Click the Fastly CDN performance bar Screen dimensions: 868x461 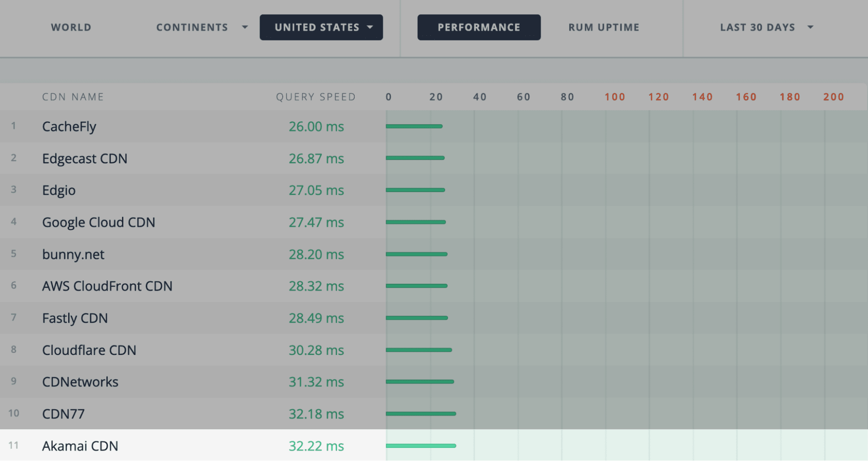coord(417,318)
